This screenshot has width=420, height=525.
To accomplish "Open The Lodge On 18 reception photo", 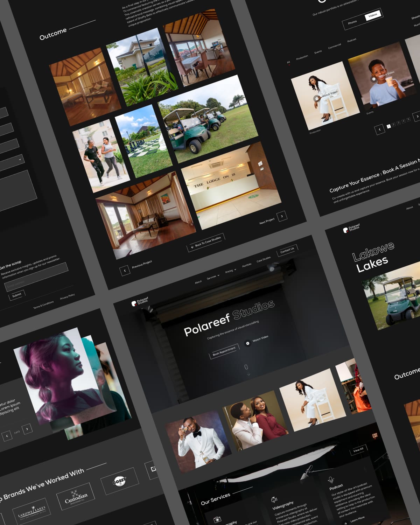I will (x=231, y=185).
